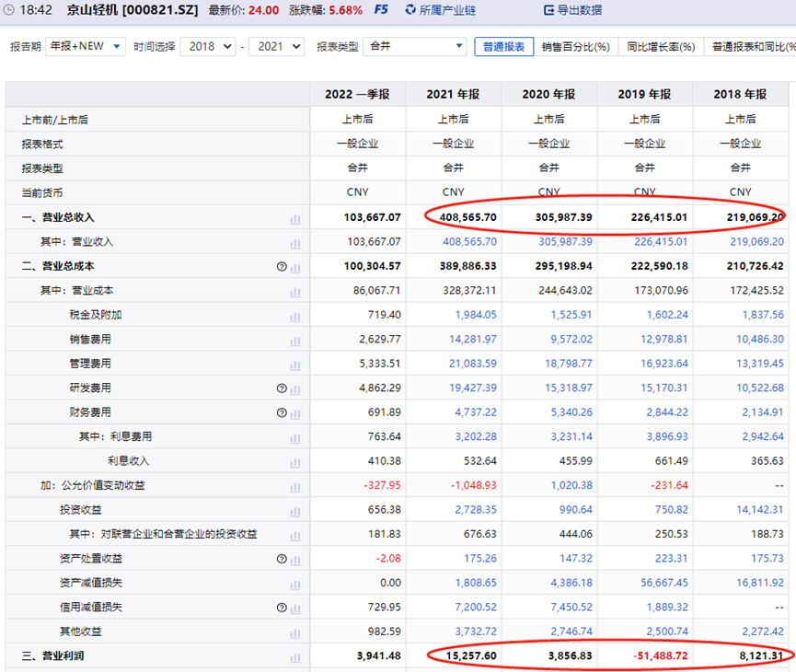The width and height of the screenshot is (796, 672).
Task: Show the chart for 营业利润 row
Action: point(295,657)
